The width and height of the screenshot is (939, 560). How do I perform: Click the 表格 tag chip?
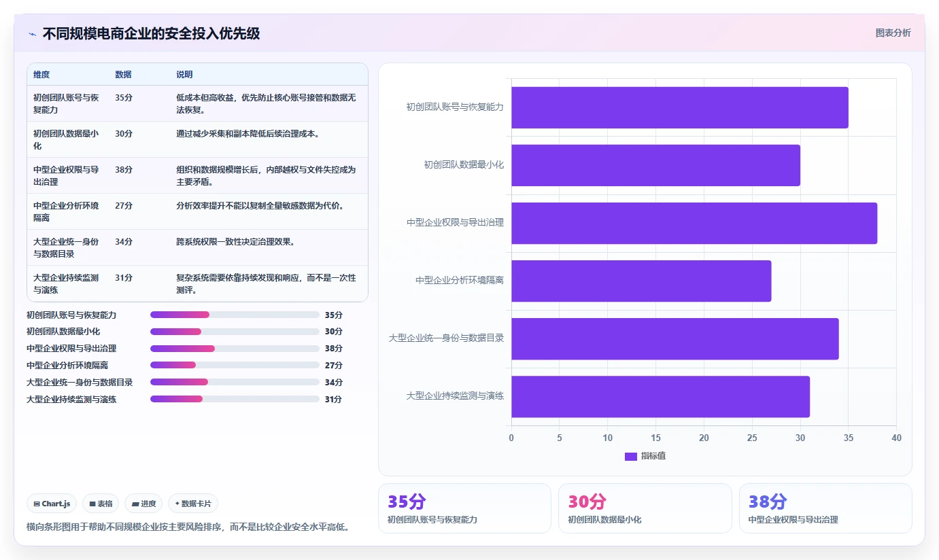(x=101, y=504)
